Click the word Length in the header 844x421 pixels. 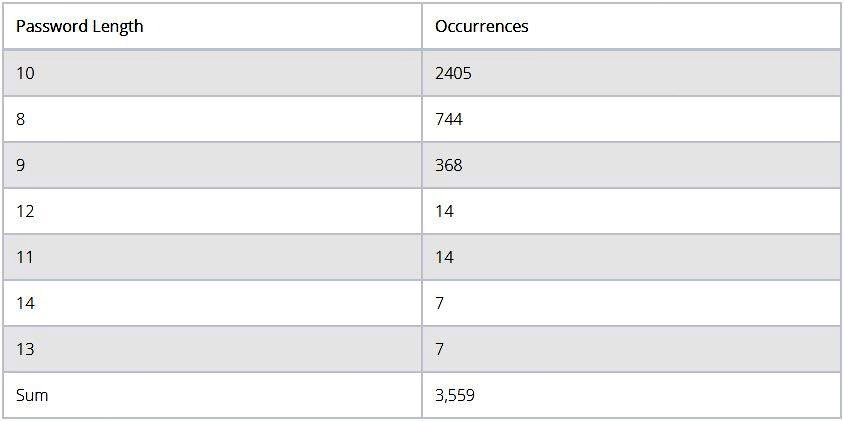[117, 27]
